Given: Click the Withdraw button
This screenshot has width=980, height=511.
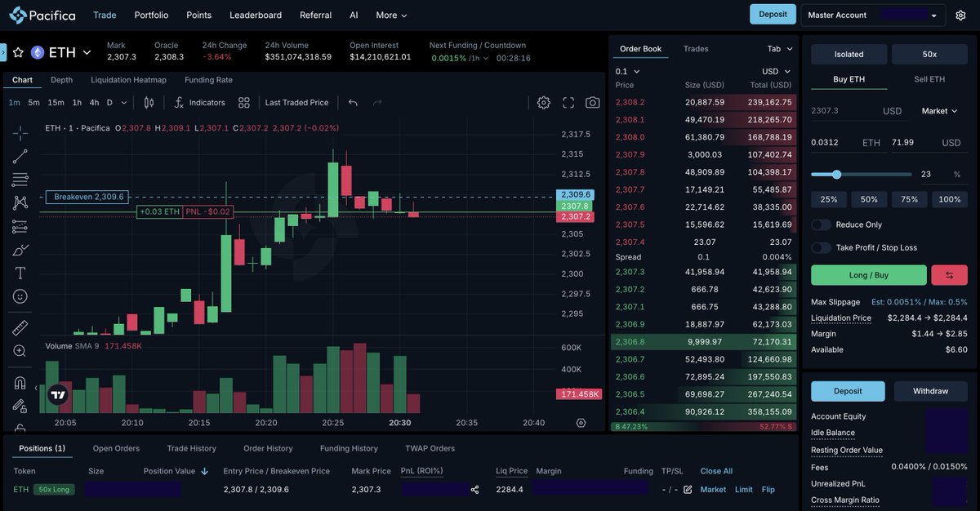Looking at the screenshot, I should click(x=930, y=391).
